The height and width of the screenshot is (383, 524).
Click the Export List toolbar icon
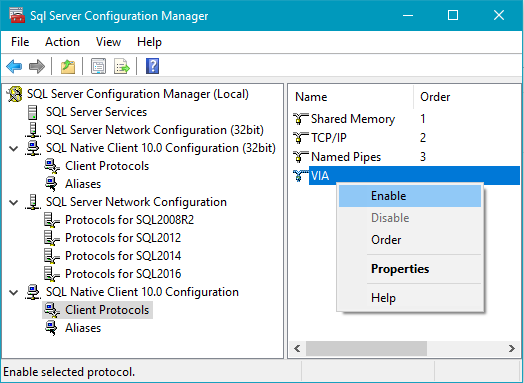pyautogui.click(x=122, y=66)
